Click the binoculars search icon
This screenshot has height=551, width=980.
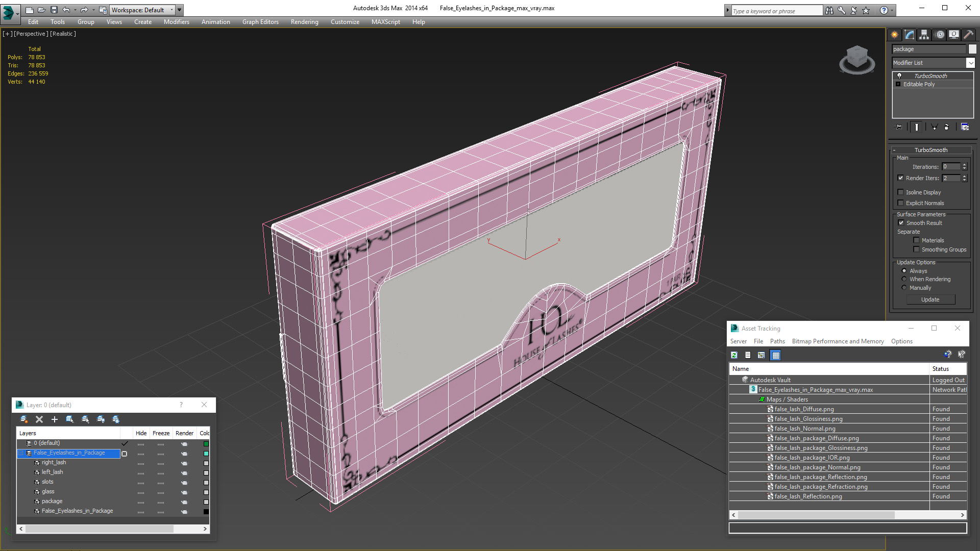click(x=829, y=10)
